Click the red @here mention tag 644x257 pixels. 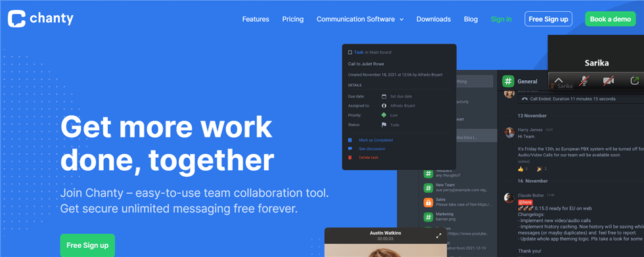525,202
